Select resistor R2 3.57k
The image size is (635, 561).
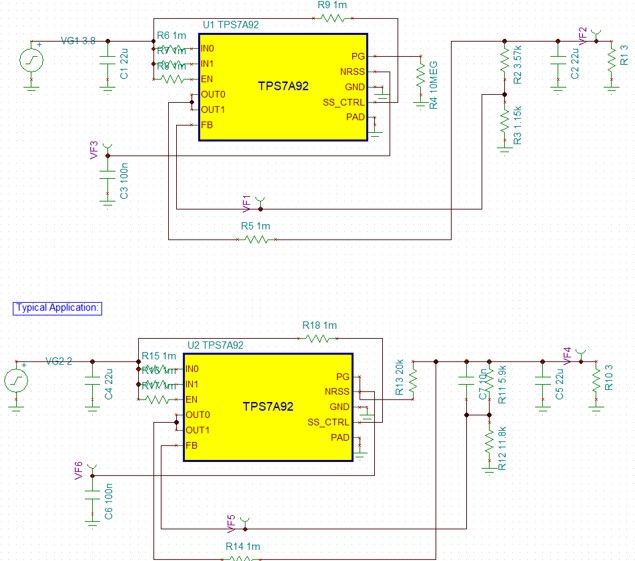pos(505,61)
